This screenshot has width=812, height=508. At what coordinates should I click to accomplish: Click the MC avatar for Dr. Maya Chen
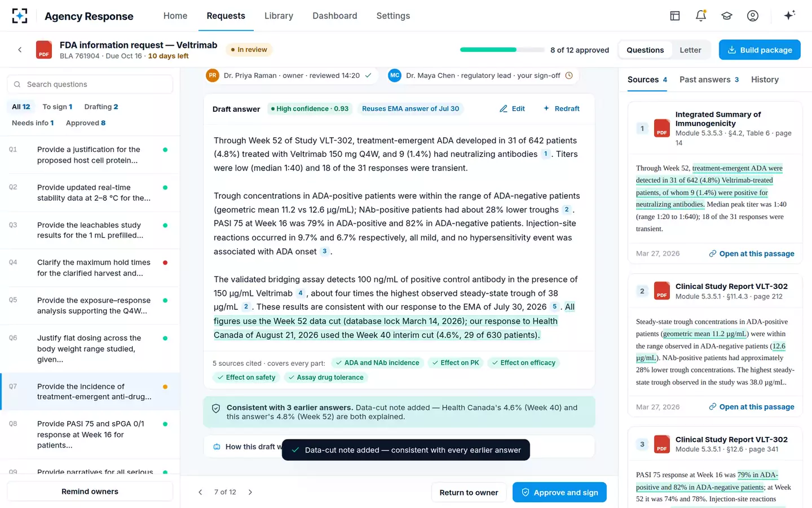395,75
